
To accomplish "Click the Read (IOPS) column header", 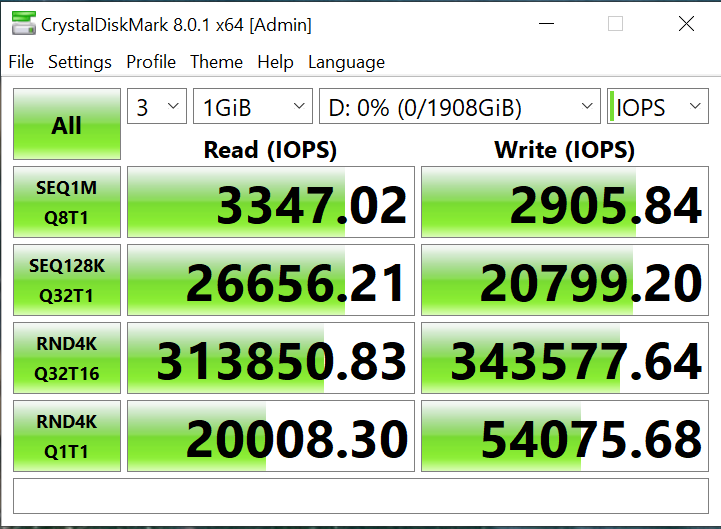I will click(270, 150).
